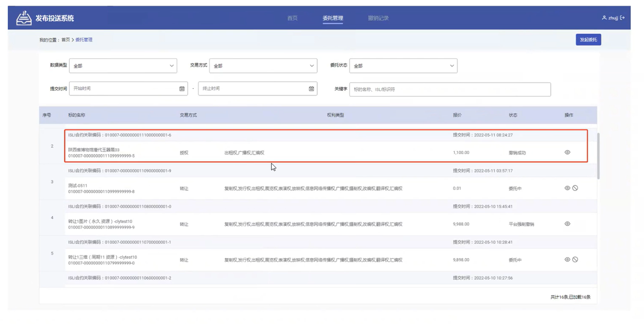The height and width of the screenshot is (324, 644).
Task: View details of 测试-0511 via eye icon
Action: 567,188
